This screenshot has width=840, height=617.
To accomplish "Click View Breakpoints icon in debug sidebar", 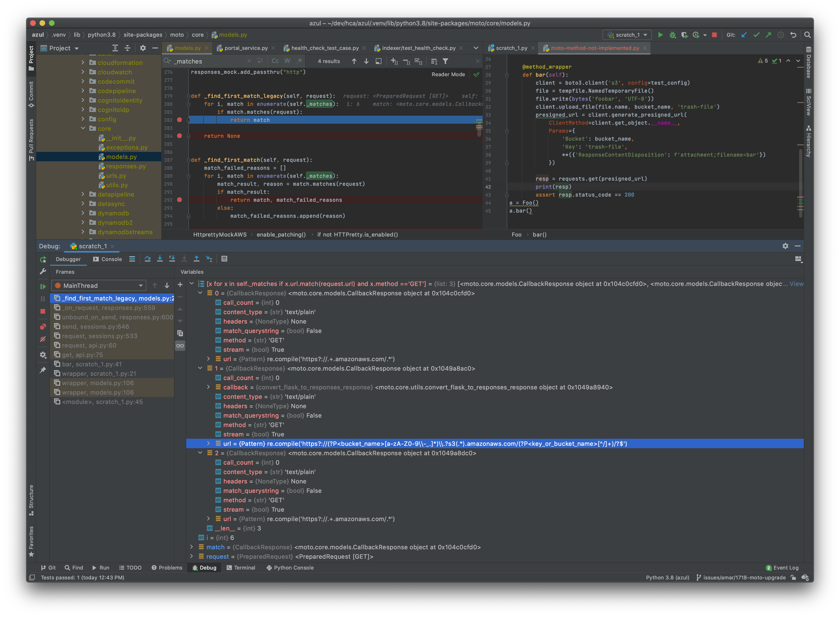I will click(x=43, y=327).
